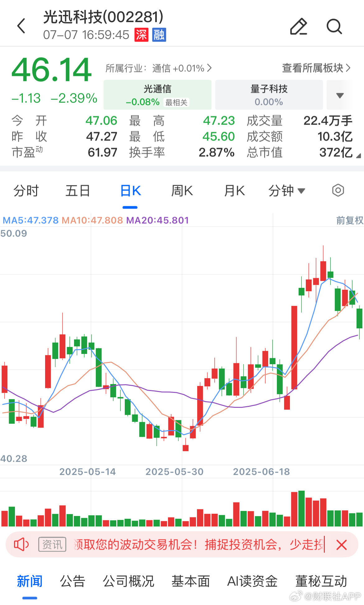The image size is (364, 605).
Task: Open the 公告 announcements tab
Action: coord(72,581)
